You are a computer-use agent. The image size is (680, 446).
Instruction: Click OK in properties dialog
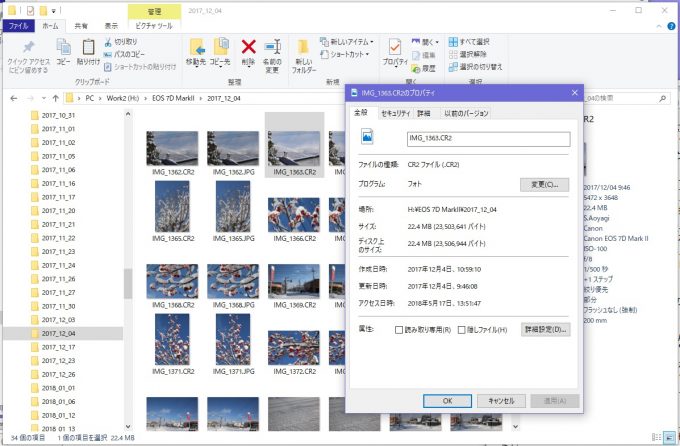pos(447,401)
